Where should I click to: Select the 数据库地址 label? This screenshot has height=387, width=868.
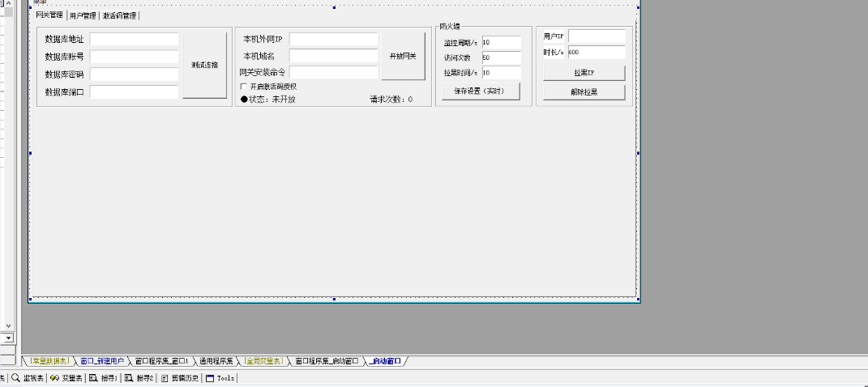point(65,39)
